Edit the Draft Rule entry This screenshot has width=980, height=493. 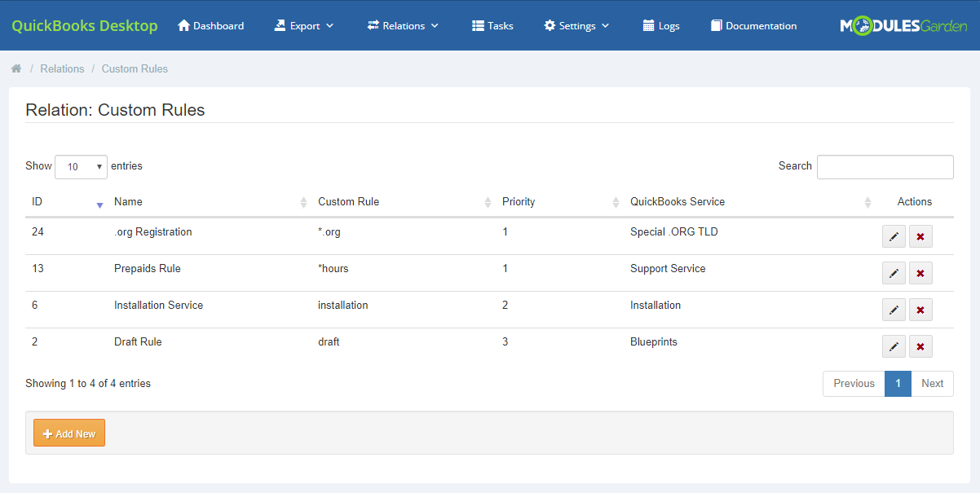click(894, 346)
